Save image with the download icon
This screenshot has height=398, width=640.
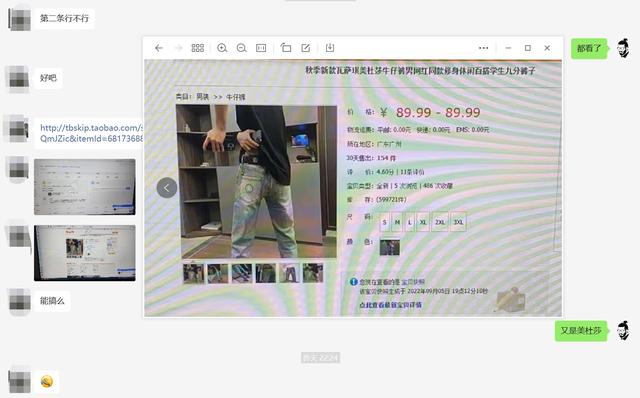(330, 48)
